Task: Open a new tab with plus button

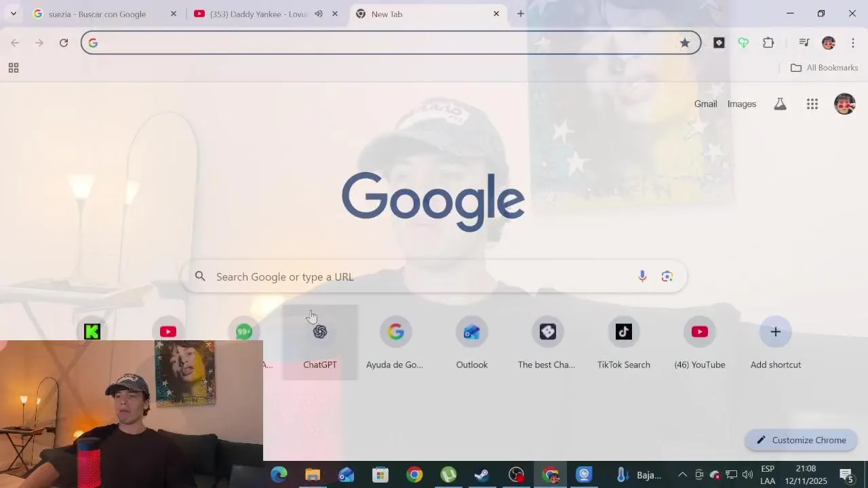Action: point(521,14)
